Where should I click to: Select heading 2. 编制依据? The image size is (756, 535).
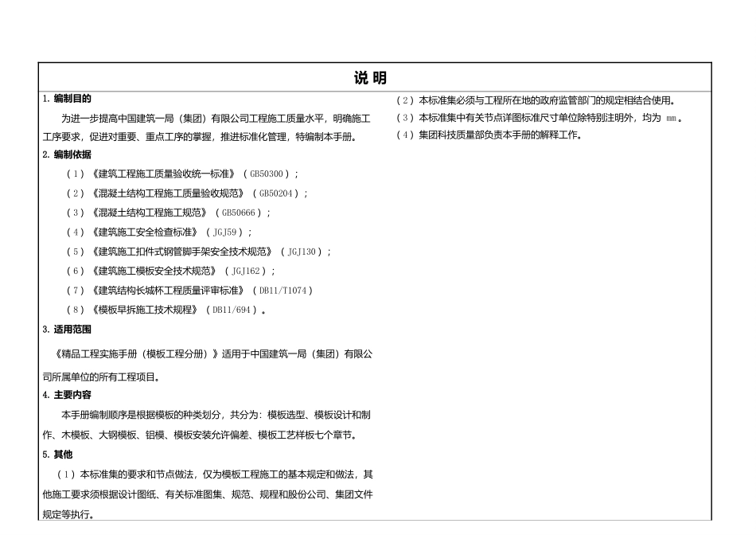67,154
